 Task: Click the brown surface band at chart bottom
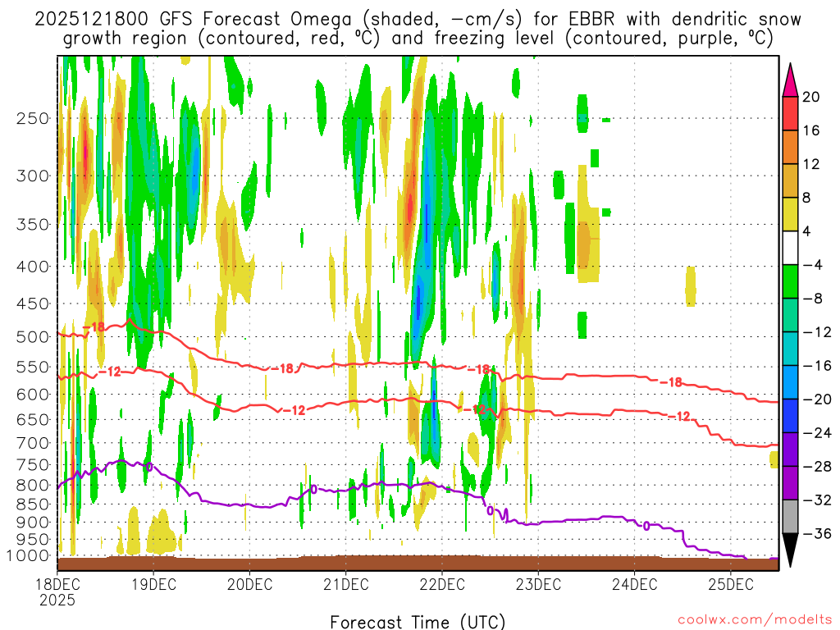(x=418, y=563)
